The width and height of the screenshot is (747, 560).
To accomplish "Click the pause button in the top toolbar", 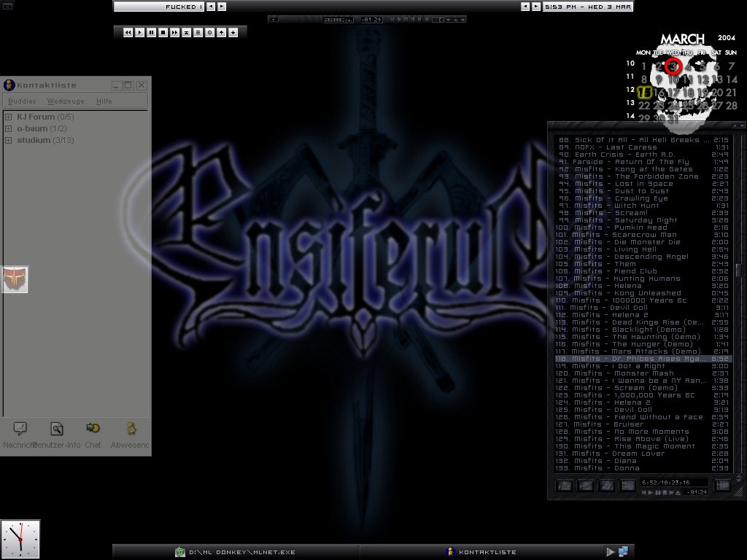I will tap(152, 32).
